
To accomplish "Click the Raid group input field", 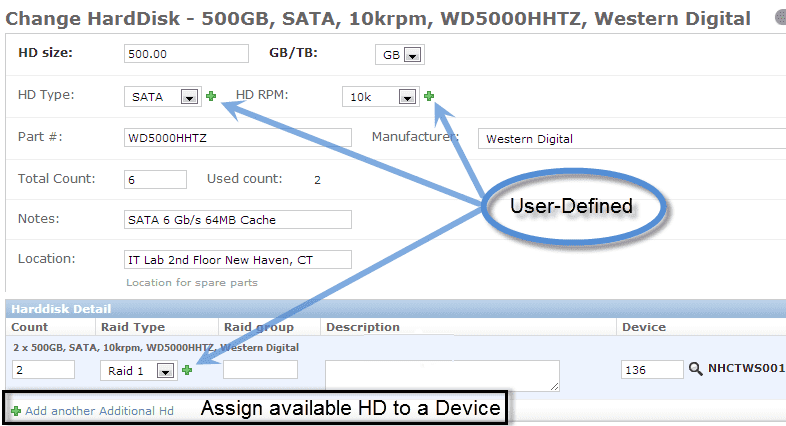I will click(x=260, y=370).
